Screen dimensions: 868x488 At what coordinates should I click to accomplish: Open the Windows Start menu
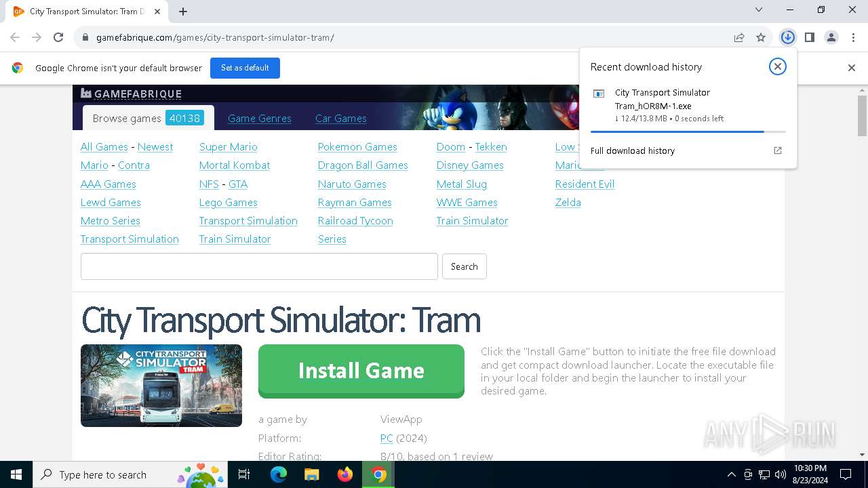[x=16, y=474]
